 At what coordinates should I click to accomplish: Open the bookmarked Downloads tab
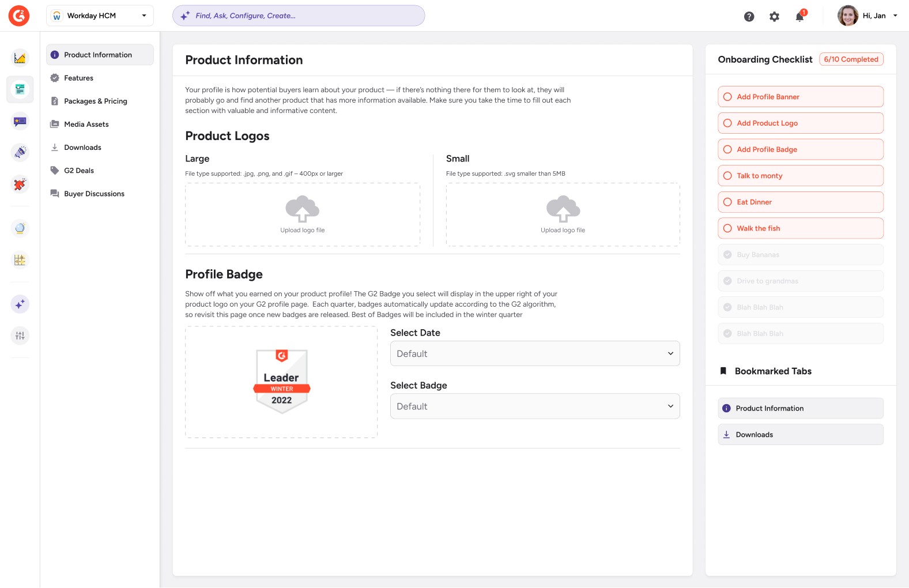click(x=800, y=435)
